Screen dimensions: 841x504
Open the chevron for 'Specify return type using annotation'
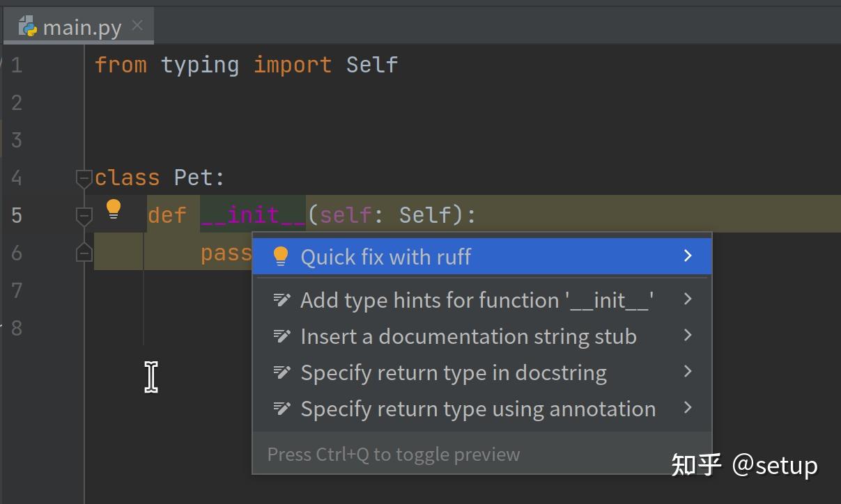(x=688, y=409)
